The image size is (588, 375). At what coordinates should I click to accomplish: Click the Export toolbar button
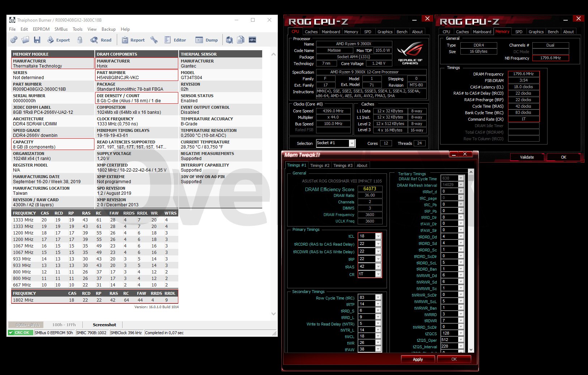pos(59,40)
